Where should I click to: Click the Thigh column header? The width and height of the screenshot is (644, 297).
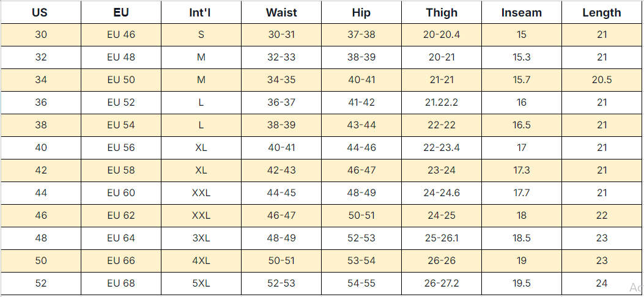[442, 12]
